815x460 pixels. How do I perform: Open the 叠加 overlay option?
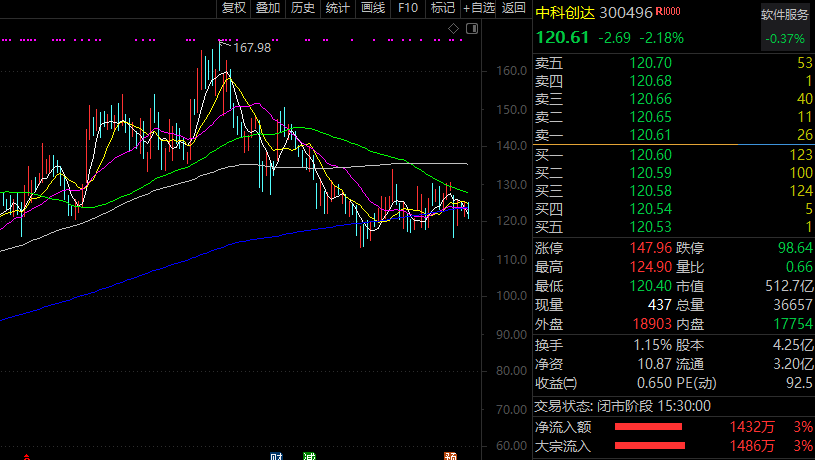[268, 8]
